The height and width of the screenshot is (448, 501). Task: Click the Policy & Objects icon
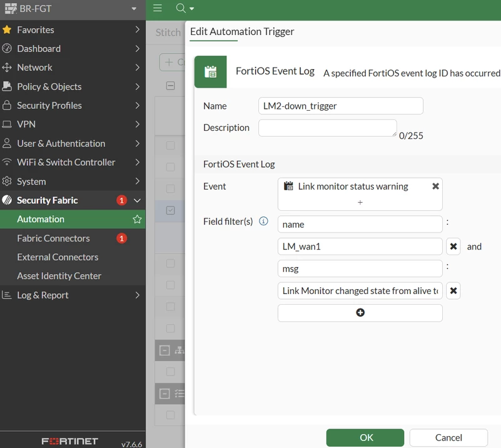coord(7,86)
